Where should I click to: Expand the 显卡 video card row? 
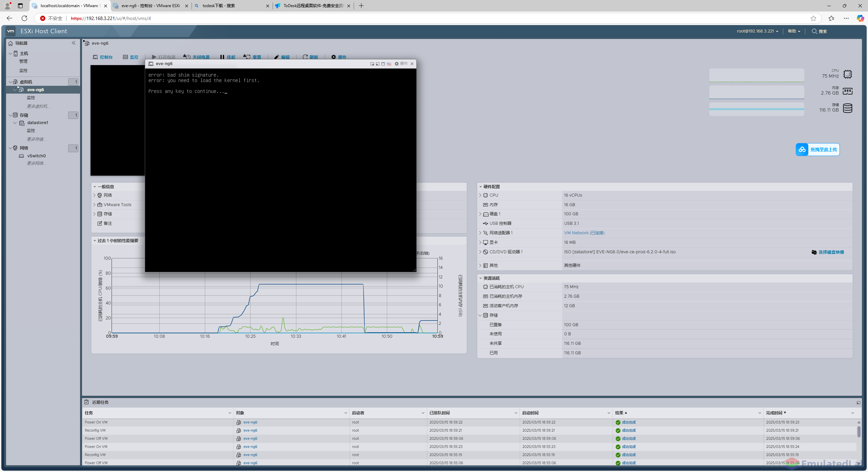(x=480, y=242)
